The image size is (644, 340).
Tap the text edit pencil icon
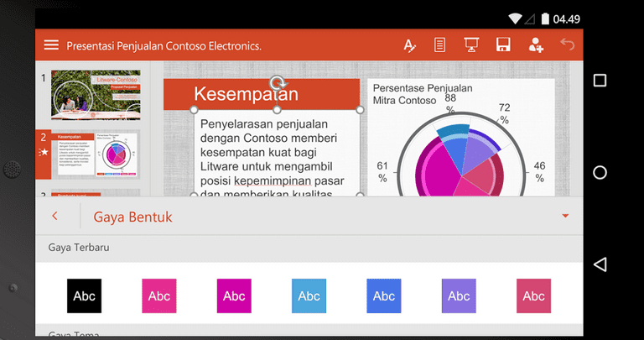[x=409, y=45]
